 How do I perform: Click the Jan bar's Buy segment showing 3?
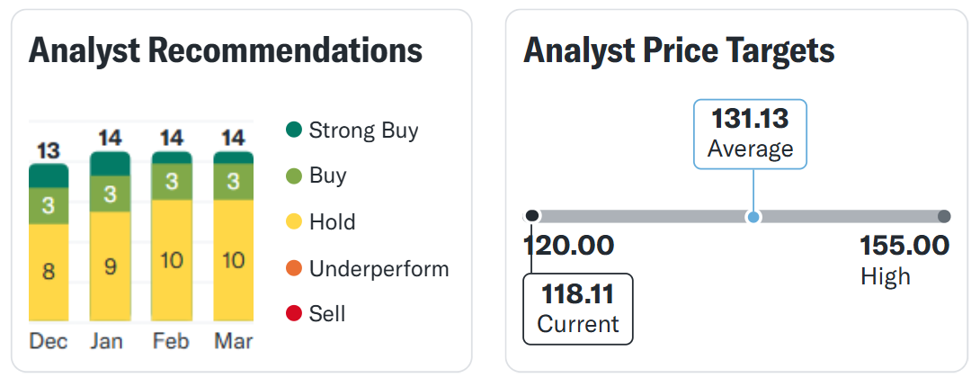point(110,193)
